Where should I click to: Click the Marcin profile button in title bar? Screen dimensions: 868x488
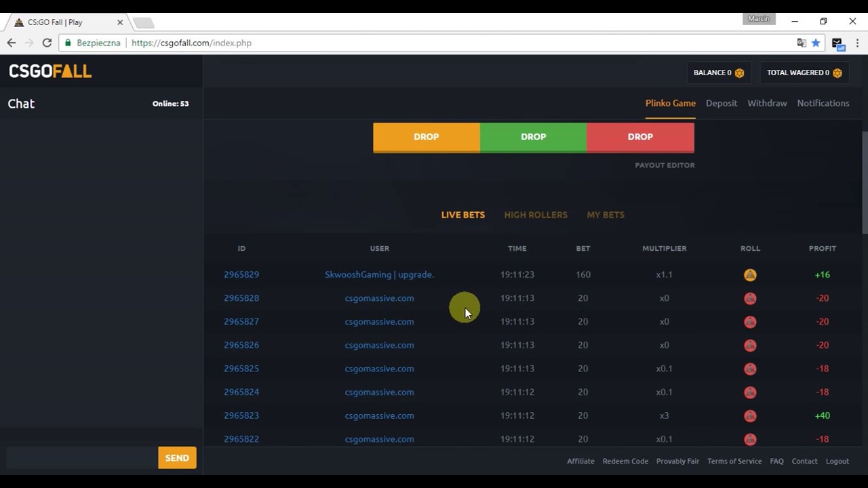759,19
